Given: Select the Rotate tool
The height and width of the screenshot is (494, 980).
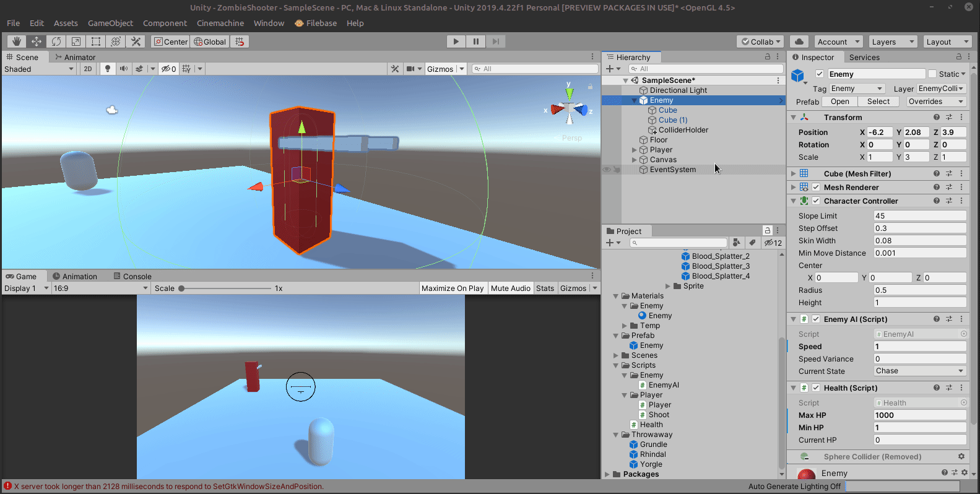Looking at the screenshot, I should 56,41.
